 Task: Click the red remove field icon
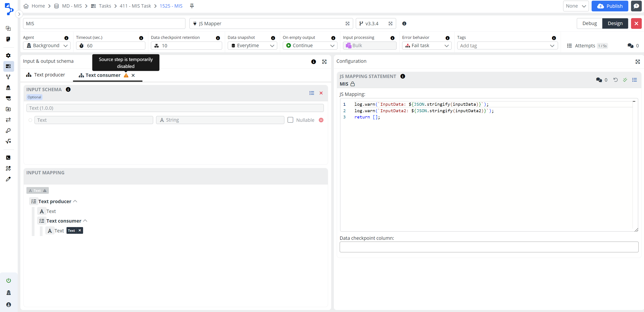pos(321,120)
